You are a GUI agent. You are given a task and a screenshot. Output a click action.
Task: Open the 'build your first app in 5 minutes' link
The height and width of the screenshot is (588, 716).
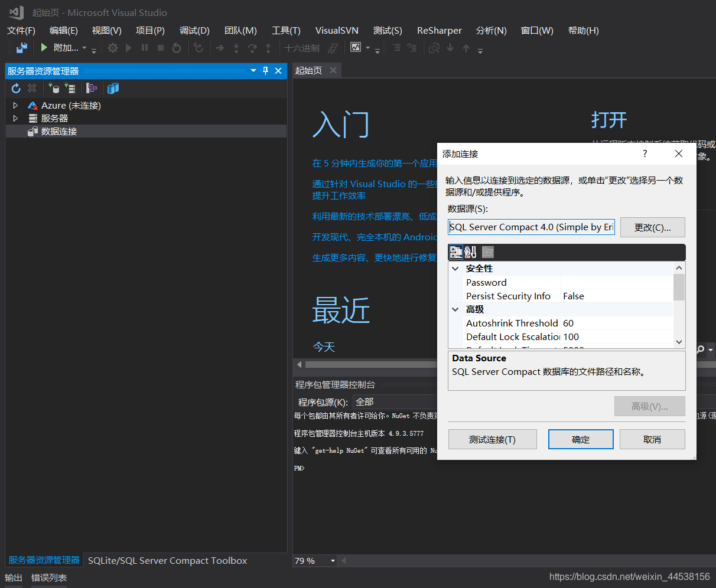(375, 163)
